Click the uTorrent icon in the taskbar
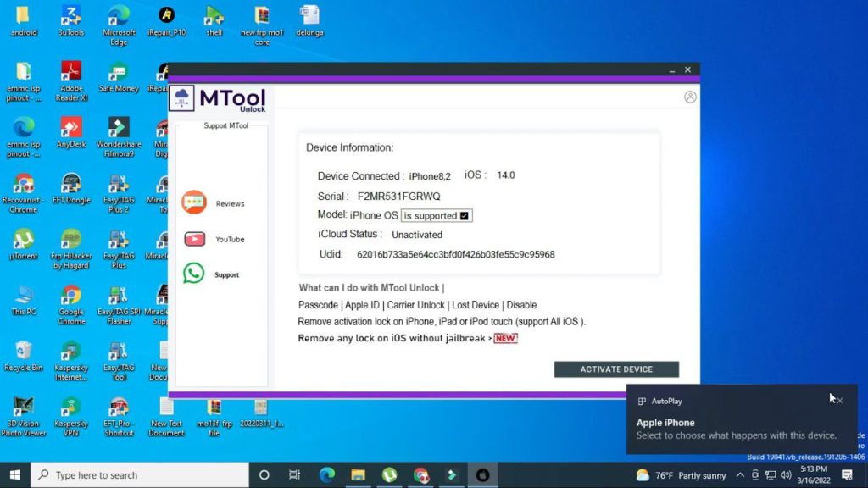Image resolution: width=868 pixels, height=488 pixels. pyautogui.click(x=389, y=475)
